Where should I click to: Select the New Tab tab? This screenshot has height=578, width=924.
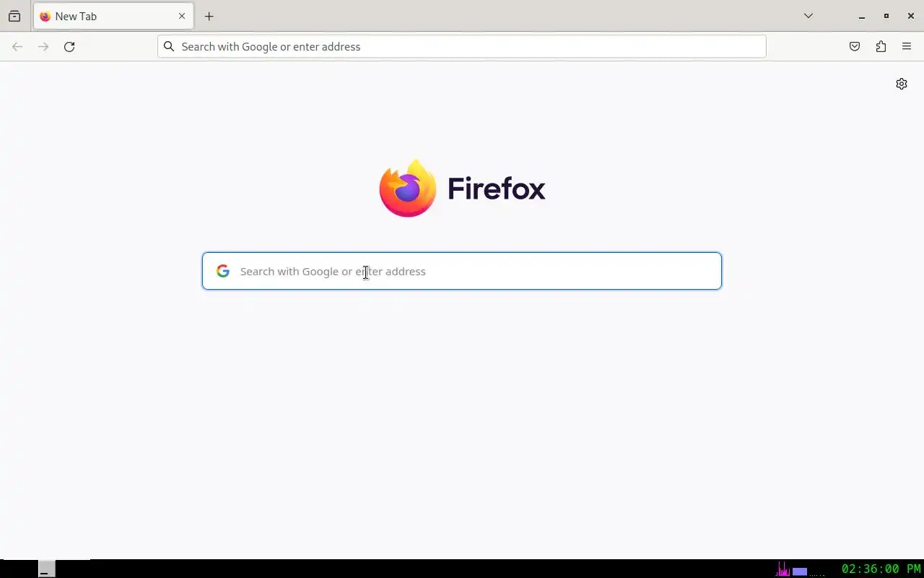coord(113,16)
